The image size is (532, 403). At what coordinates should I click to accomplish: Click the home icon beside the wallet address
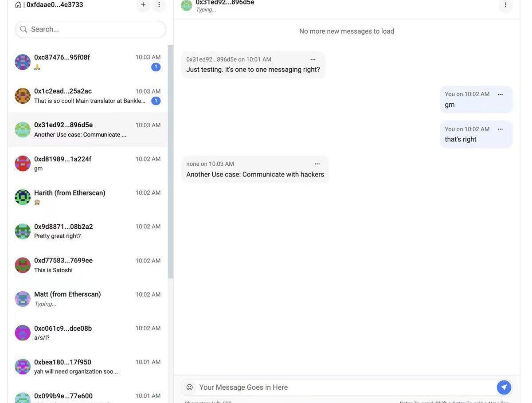click(18, 4)
